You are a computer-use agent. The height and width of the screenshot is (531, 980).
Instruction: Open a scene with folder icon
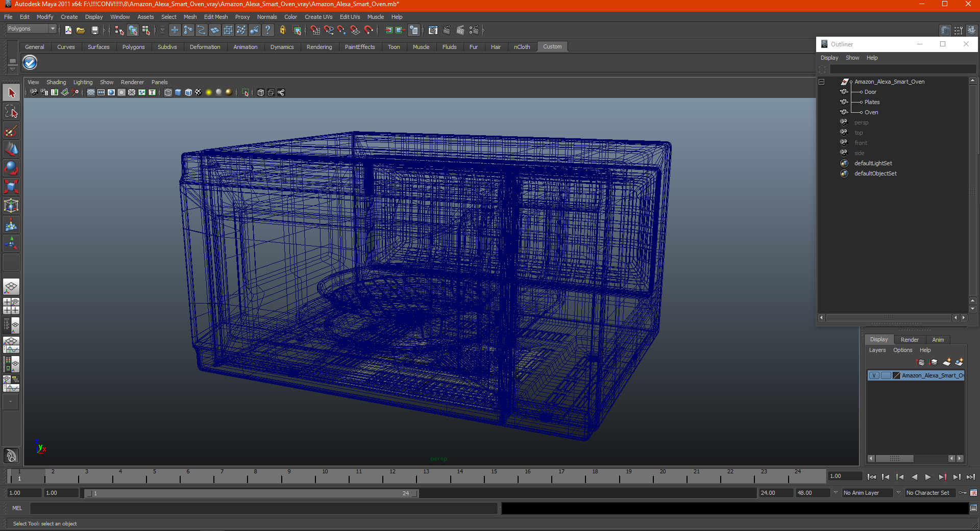81,31
